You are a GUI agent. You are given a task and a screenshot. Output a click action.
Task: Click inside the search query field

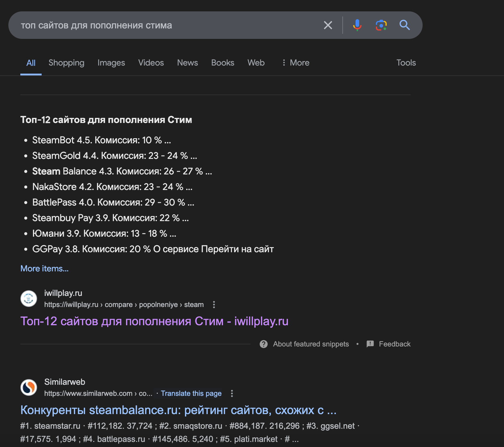click(168, 25)
